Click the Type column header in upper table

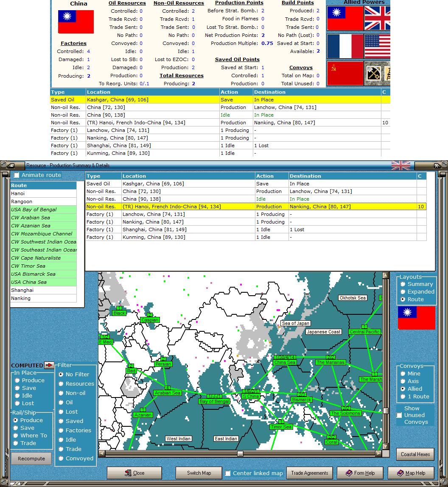[x=68, y=92]
